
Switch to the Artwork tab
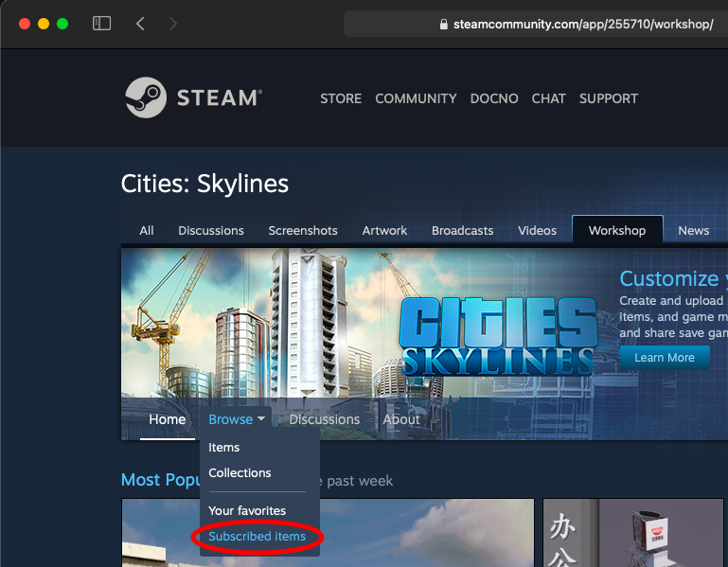[384, 230]
